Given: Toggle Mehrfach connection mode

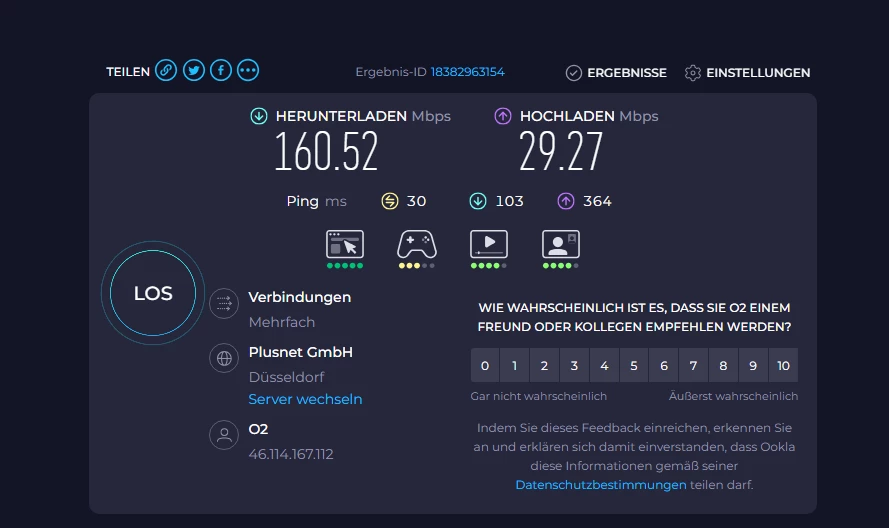Looking at the screenshot, I should pyautogui.click(x=282, y=322).
